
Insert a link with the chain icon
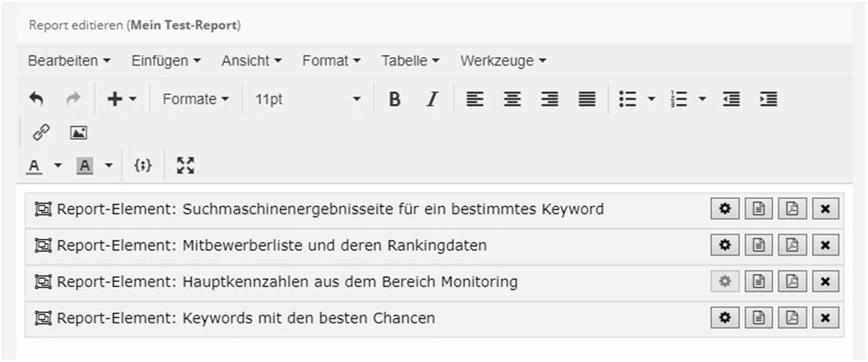point(41,133)
